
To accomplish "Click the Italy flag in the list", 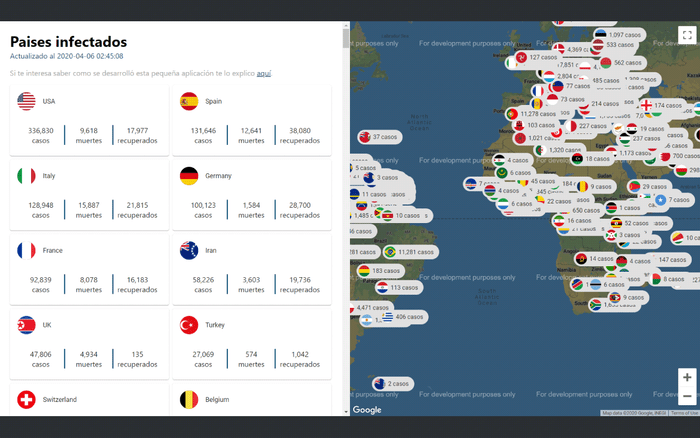I will click(27, 176).
